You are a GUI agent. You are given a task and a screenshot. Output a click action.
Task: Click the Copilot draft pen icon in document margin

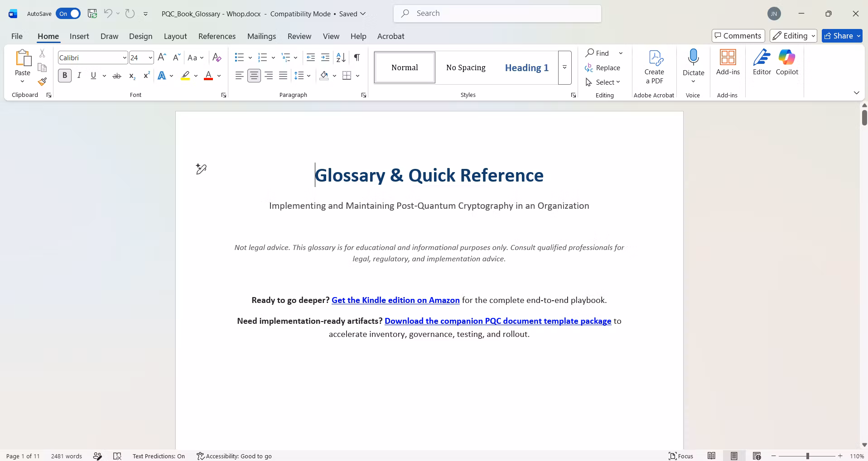click(x=201, y=169)
